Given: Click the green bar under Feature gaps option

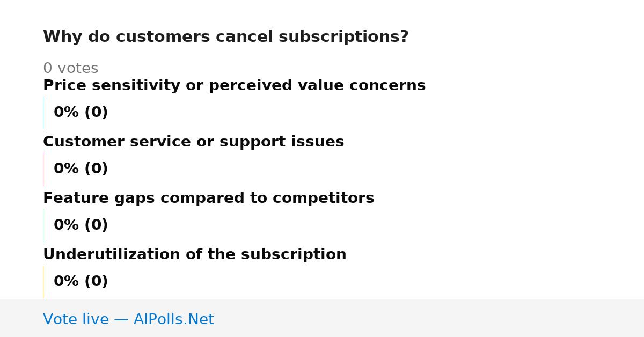Looking at the screenshot, I should pos(43,225).
